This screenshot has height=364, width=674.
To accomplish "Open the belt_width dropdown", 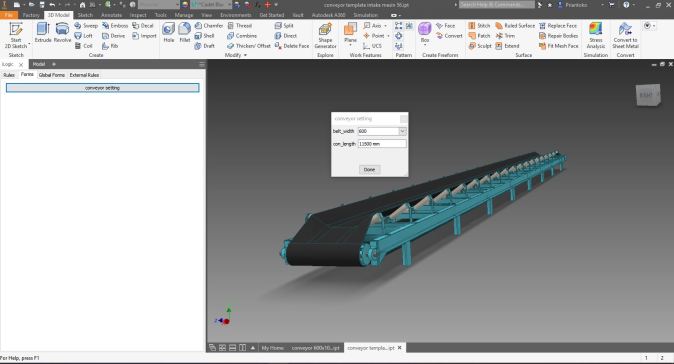I will pos(402,131).
